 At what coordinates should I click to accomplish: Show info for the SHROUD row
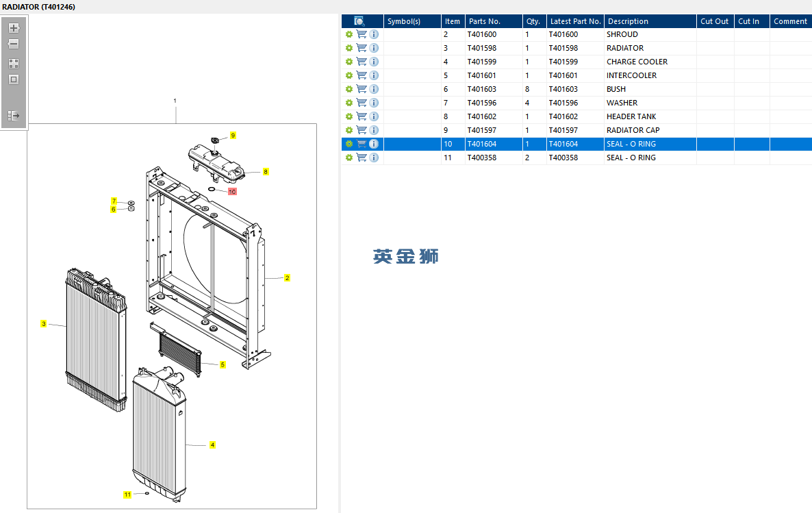tap(374, 34)
